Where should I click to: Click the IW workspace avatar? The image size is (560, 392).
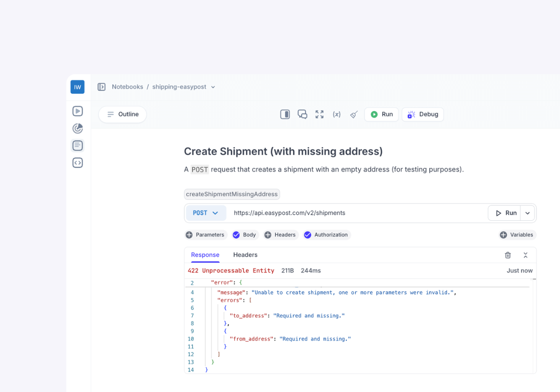point(77,87)
